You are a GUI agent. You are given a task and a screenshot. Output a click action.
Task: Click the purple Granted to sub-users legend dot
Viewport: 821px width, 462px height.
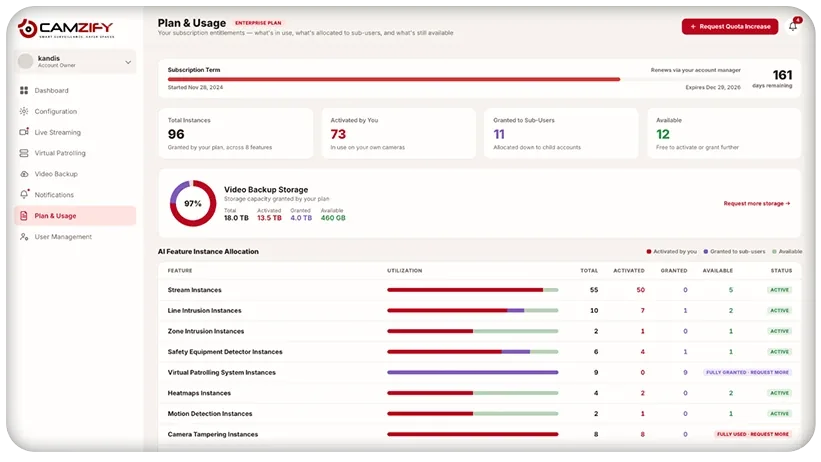click(706, 252)
